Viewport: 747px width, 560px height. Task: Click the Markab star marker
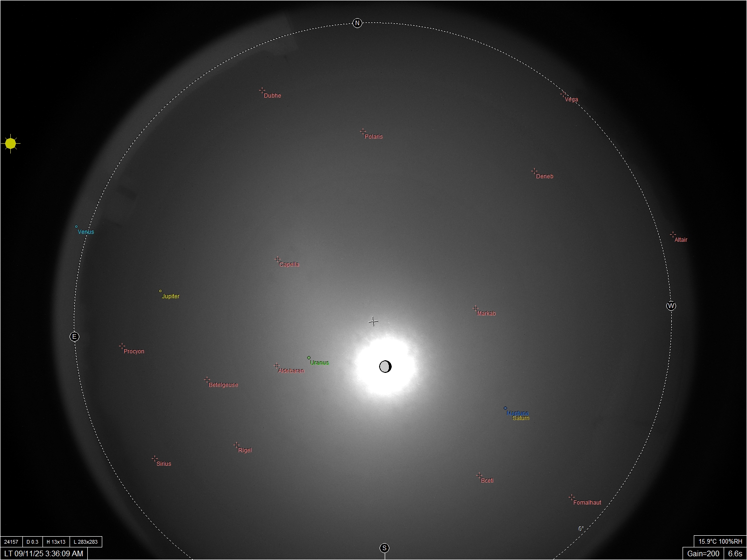click(x=475, y=308)
